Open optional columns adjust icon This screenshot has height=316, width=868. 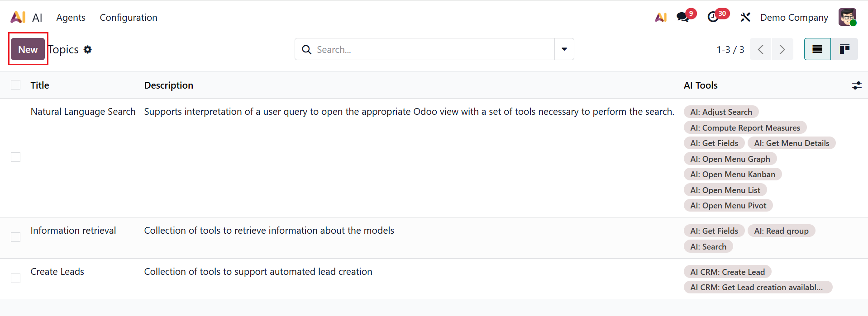(x=857, y=85)
